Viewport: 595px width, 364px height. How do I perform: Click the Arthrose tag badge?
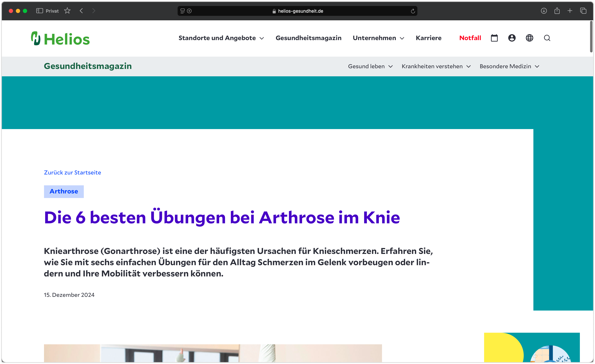pyautogui.click(x=64, y=191)
